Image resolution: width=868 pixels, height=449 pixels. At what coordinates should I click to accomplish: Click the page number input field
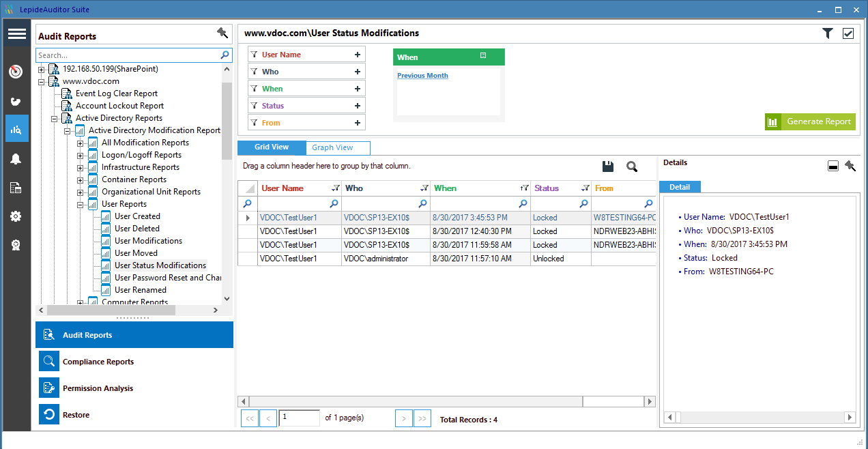[299, 418]
